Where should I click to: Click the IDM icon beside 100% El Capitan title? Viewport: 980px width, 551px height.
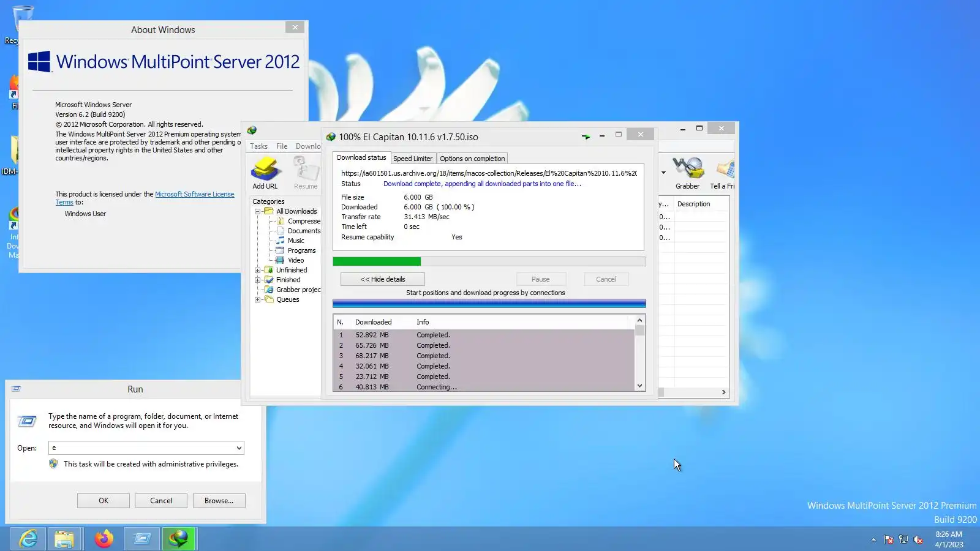331,137
